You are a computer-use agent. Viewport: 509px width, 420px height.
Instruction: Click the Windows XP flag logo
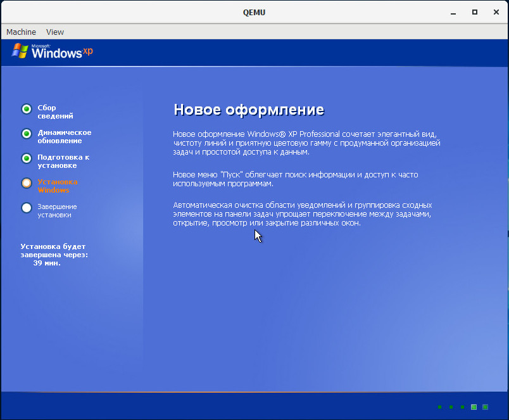(20, 51)
